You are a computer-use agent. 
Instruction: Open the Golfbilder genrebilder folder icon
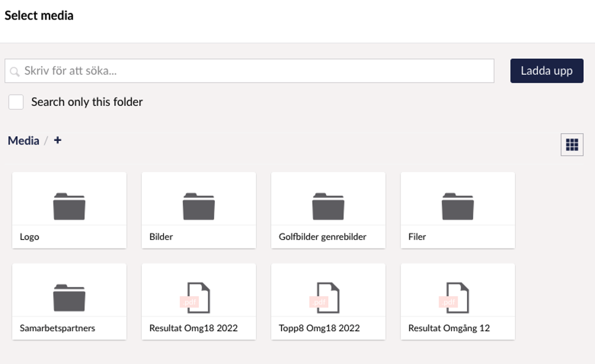pos(328,206)
